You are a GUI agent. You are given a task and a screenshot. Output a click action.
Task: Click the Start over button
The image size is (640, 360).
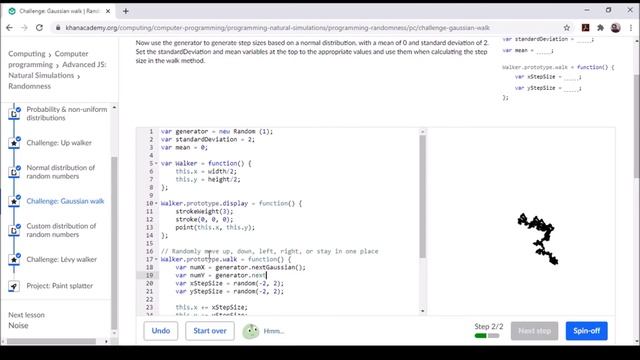(x=210, y=331)
